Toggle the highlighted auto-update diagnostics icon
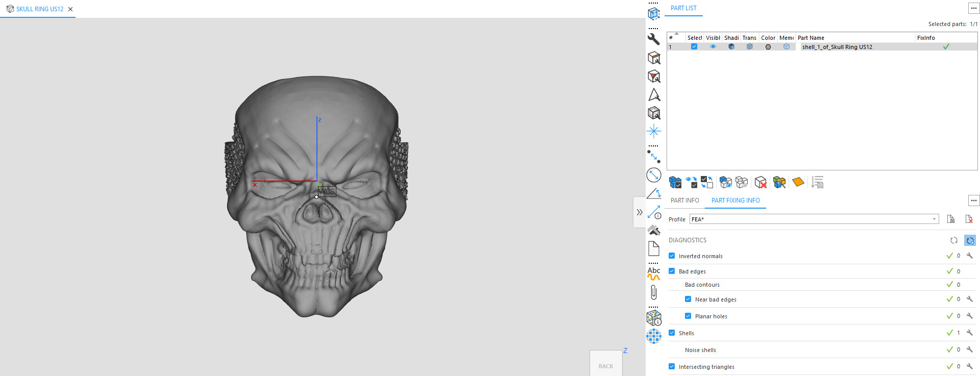980x376 pixels. 970,240
